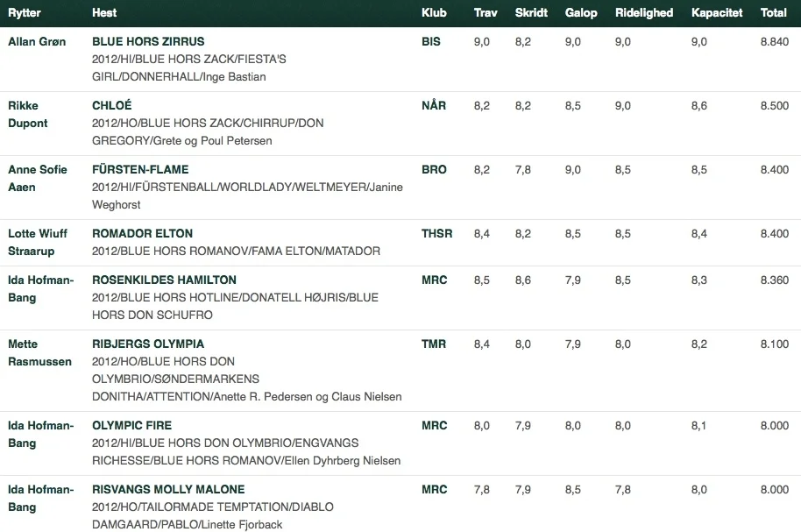Click club code BRO
Image resolution: width=801 pixels, height=532 pixels.
pos(434,170)
